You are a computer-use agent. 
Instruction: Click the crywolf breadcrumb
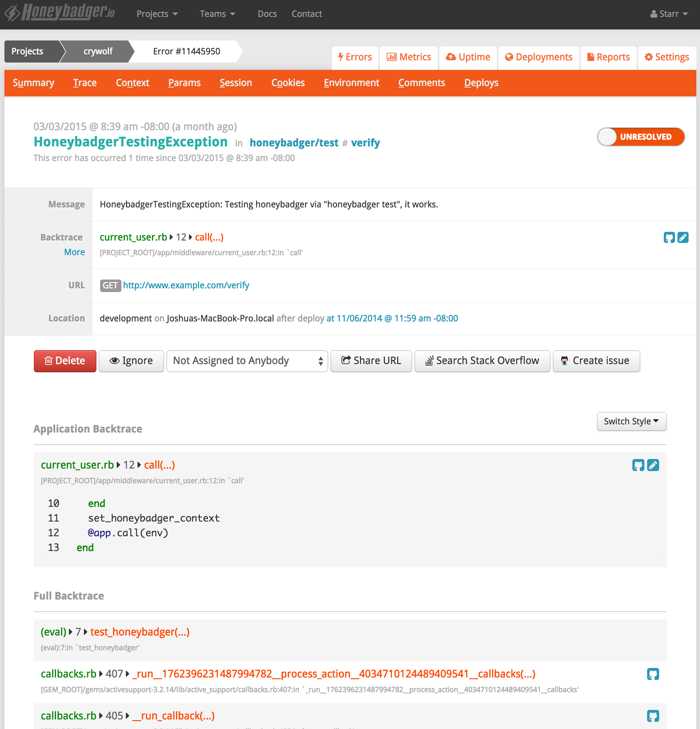[x=98, y=51]
